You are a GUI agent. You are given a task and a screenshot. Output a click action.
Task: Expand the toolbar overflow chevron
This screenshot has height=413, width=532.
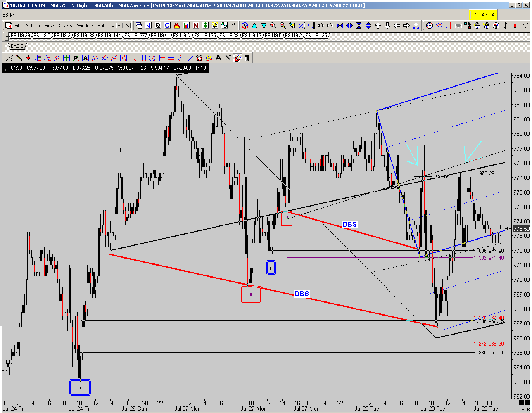click(233, 24)
